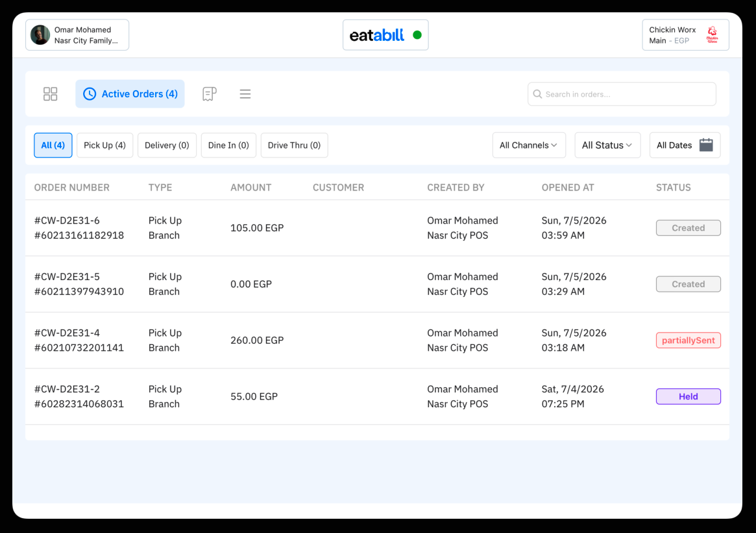756x533 pixels.
Task: Open the Chickin Worx Main branch selector
Action: 685,35
